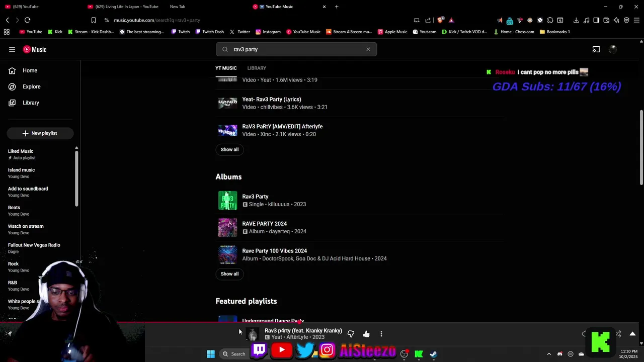644x362 pixels.
Task: Open the Cast to device icon
Action: [x=596, y=49]
